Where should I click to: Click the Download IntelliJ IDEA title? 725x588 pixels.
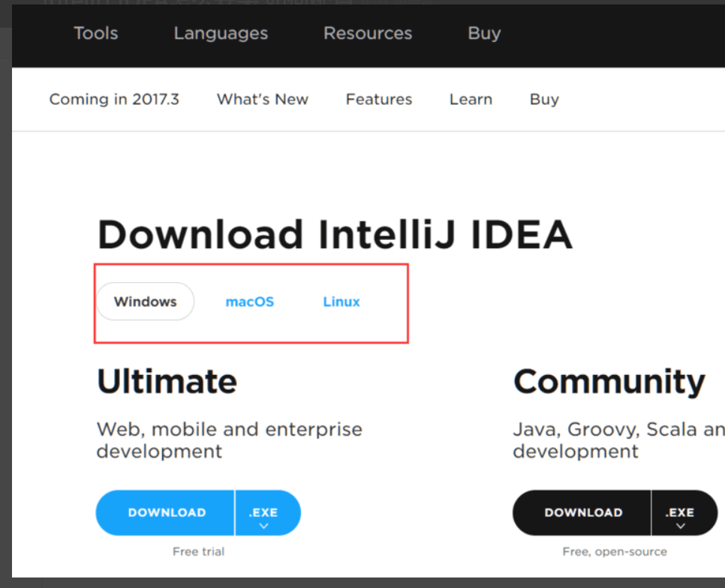pyautogui.click(x=335, y=235)
